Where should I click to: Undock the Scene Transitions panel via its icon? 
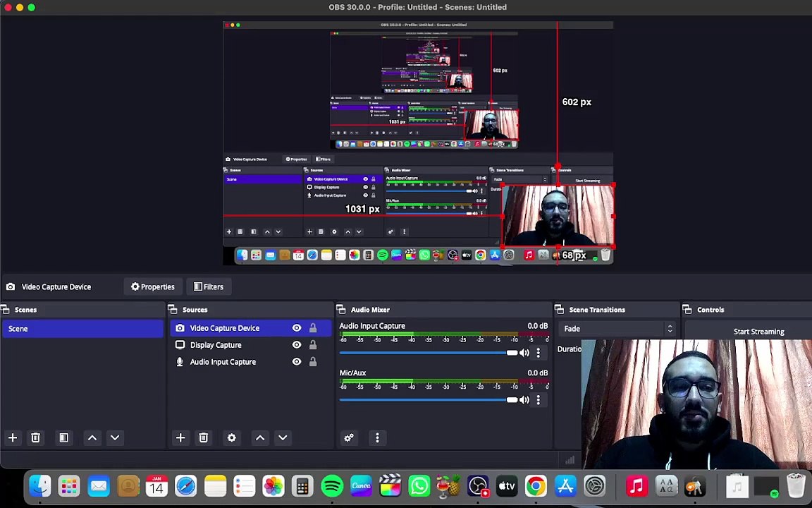[x=559, y=310]
